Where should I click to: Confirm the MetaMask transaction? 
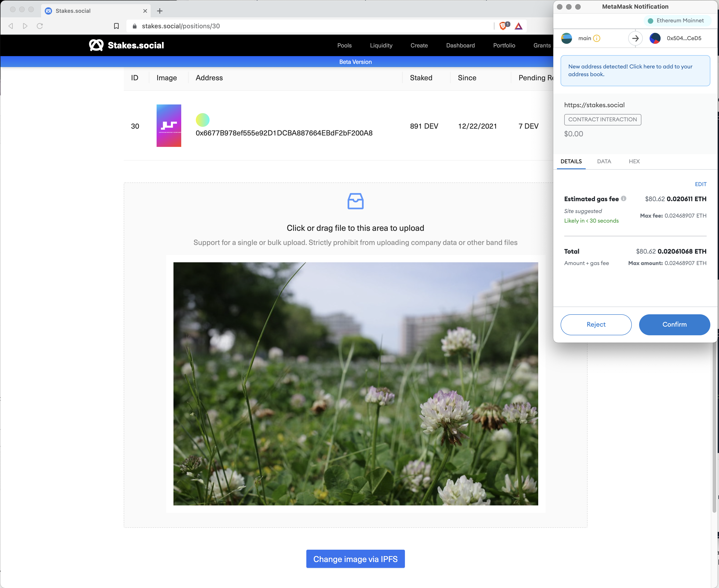674,325
